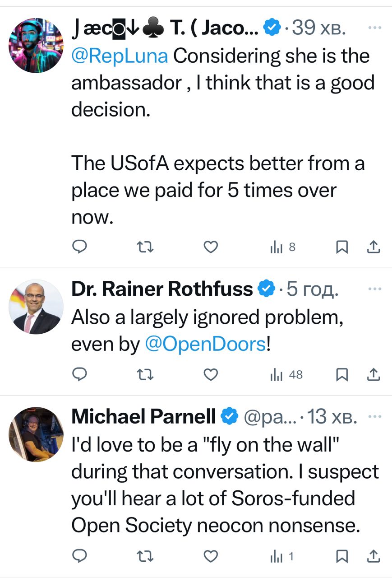View analytics showing 8 views
The height and width of the screenshot is (578, 392).
(282, 247)
